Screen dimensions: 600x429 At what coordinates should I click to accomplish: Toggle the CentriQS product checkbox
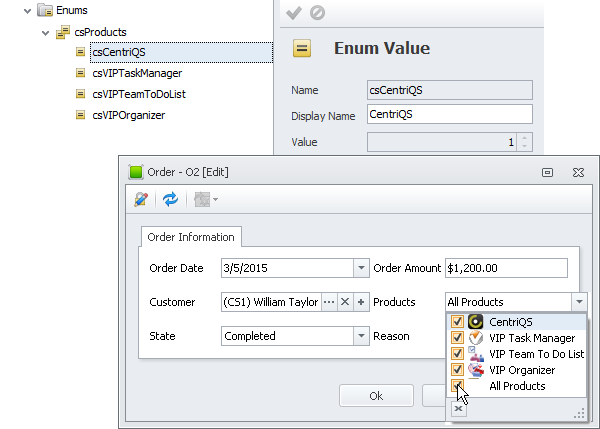click(x=458, y=322)
